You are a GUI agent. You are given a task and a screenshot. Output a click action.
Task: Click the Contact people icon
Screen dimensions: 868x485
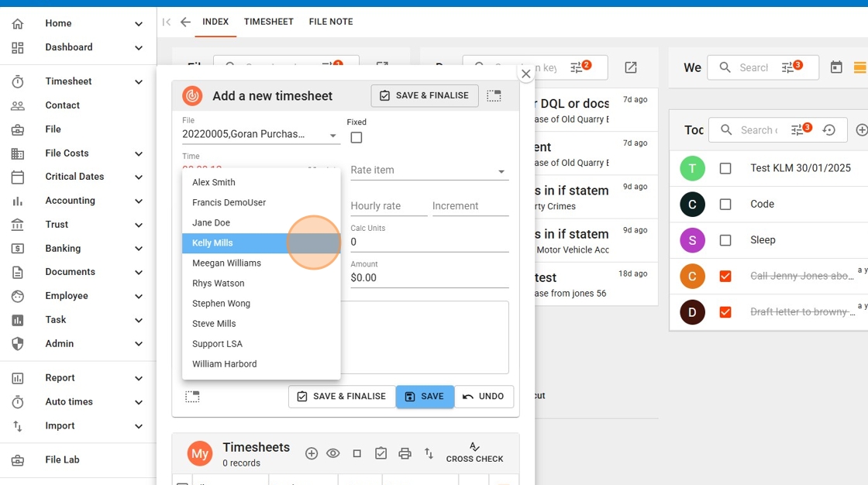[x=18, y=105]
